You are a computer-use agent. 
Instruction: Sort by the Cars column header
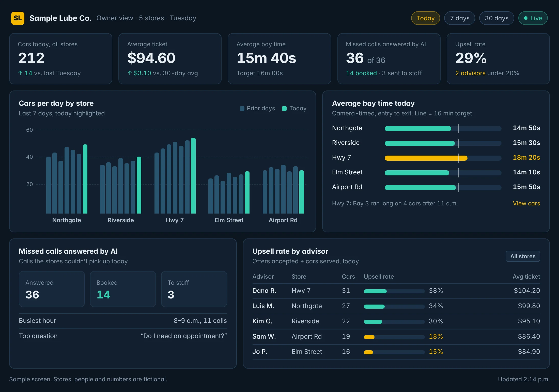click(348, 277)
